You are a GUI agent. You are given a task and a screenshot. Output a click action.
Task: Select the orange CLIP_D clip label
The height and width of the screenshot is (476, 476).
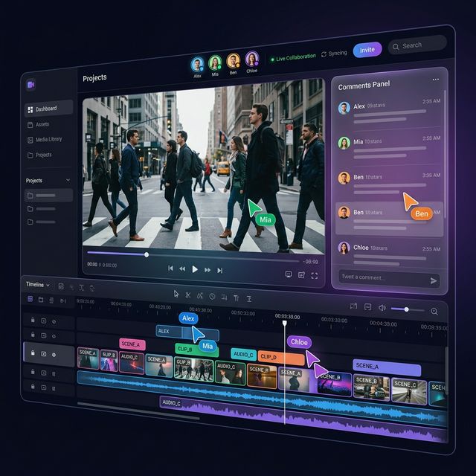281,358
